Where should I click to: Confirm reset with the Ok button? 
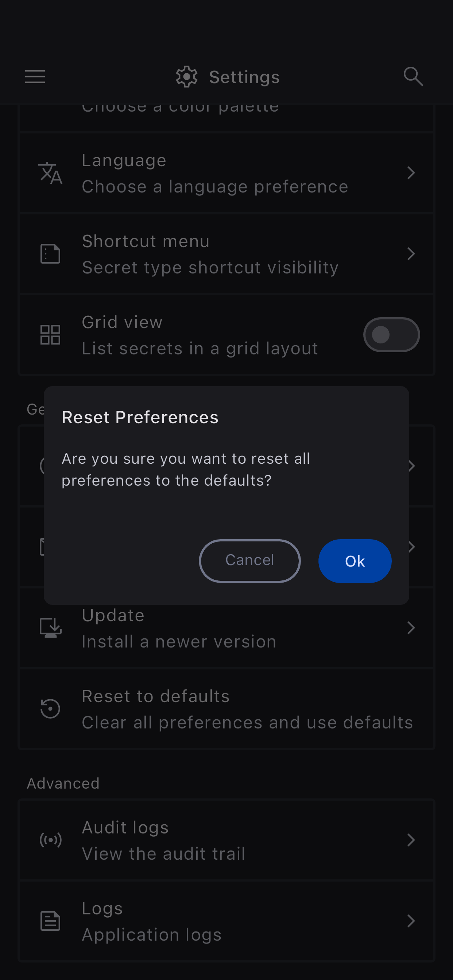tap(355, 561)
